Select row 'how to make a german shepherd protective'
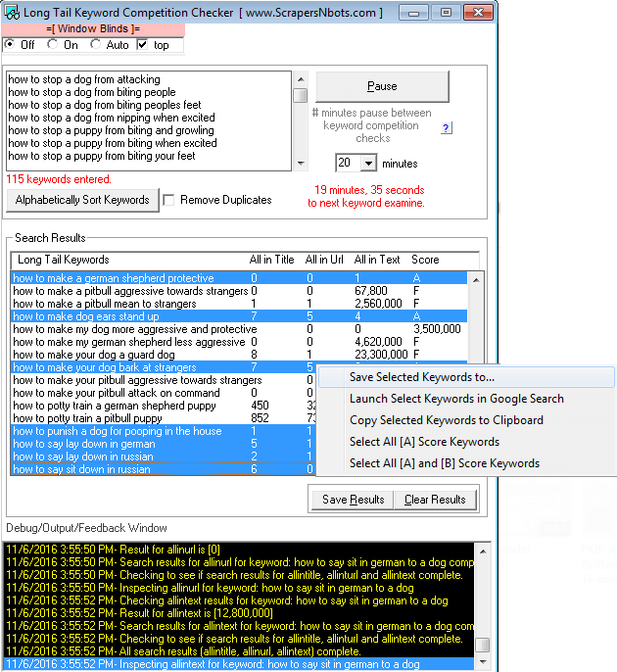617x672 pixels. (x=239, y=278)
